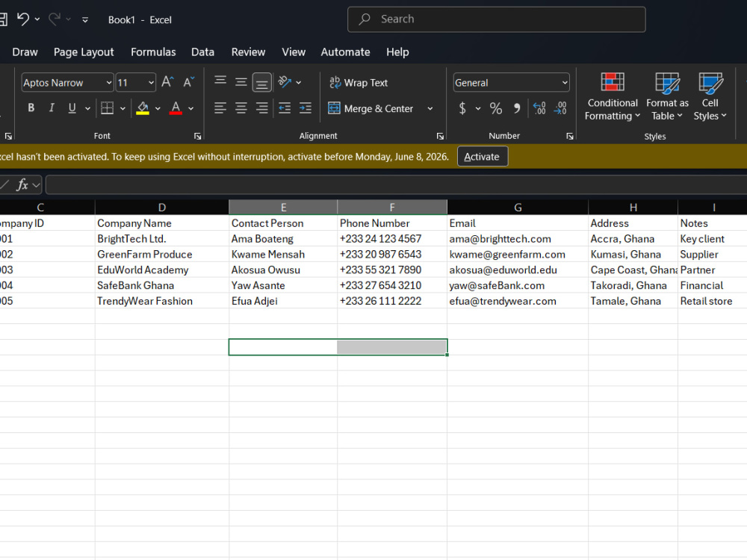
Task: Click the Merge & Center button
Action: 371,108
